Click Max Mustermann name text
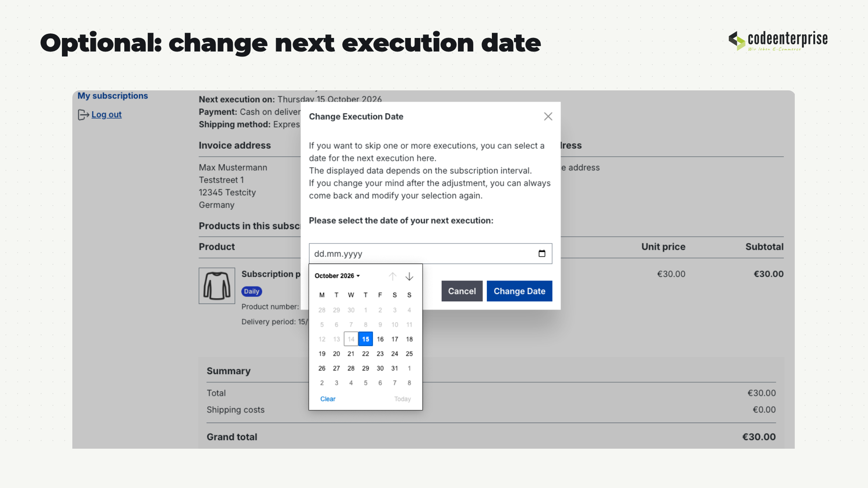Screen dimensions: 868x488 [233, 168]
